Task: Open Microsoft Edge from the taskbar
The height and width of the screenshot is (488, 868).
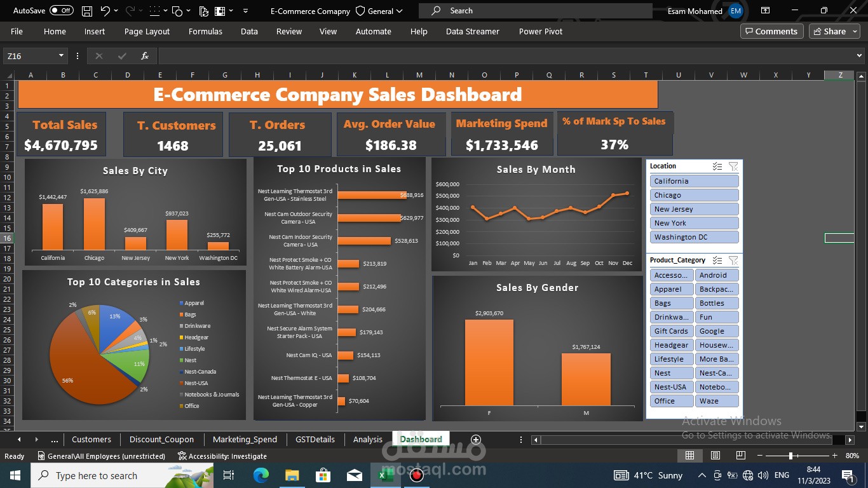Action: tap(261, 475)
